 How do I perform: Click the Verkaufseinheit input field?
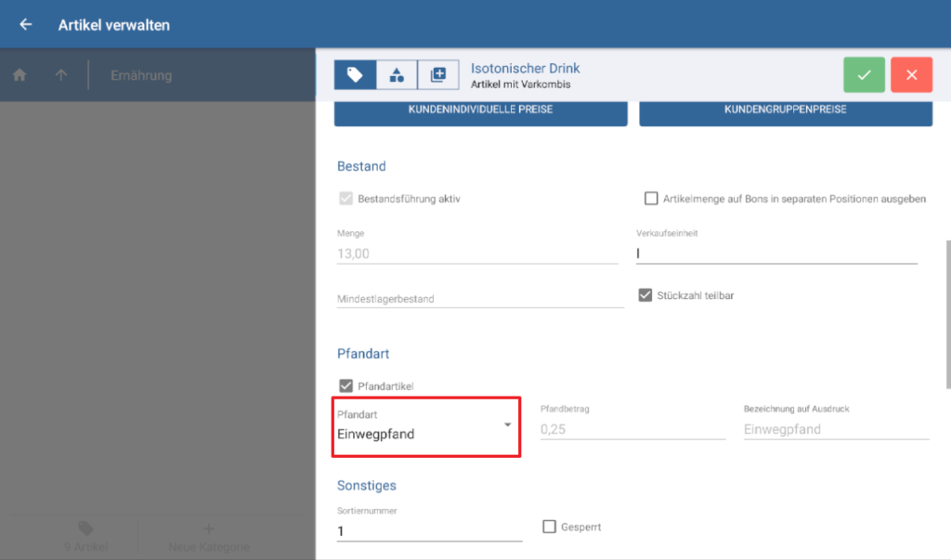[775, 253]
